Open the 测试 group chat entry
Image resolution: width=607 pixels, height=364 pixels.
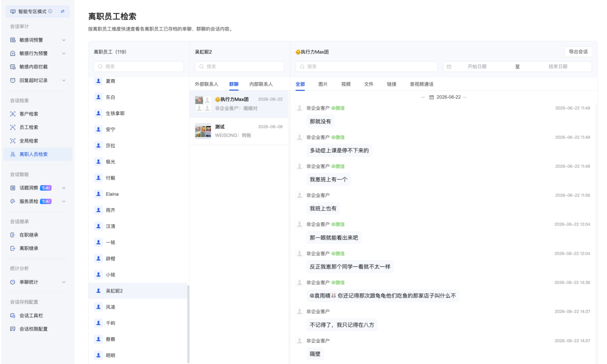(x=239, y=131)
